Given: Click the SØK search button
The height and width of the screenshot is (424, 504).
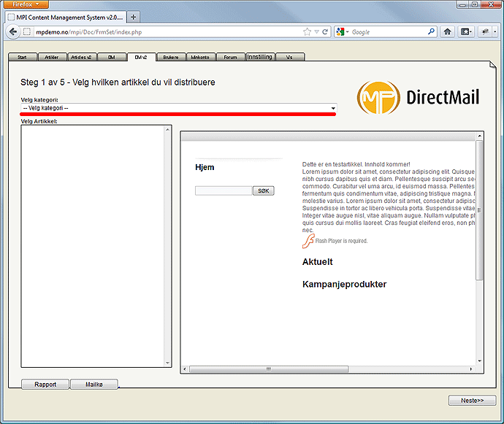Looking at the screenshot, I should pos(263,190).
